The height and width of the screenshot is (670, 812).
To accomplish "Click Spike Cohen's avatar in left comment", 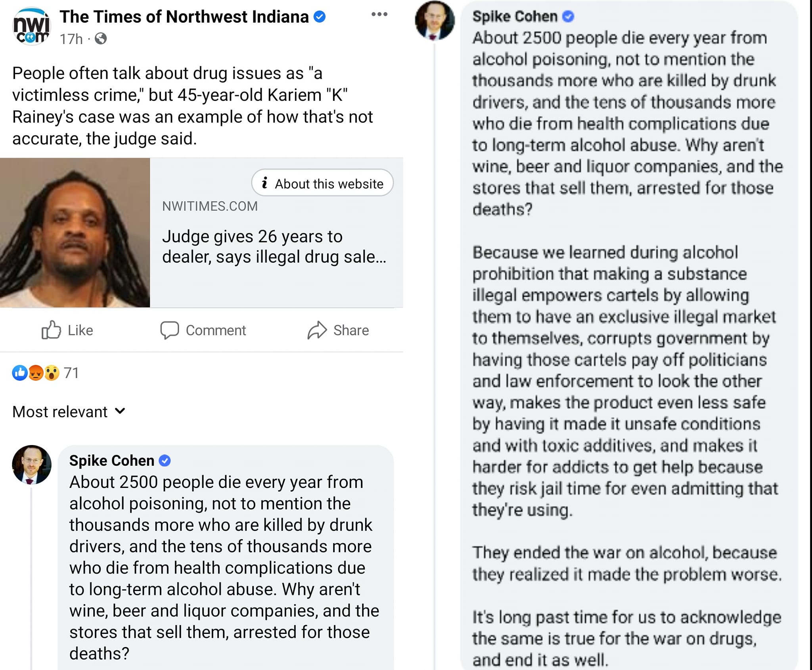I will click(x=32, y=465).
